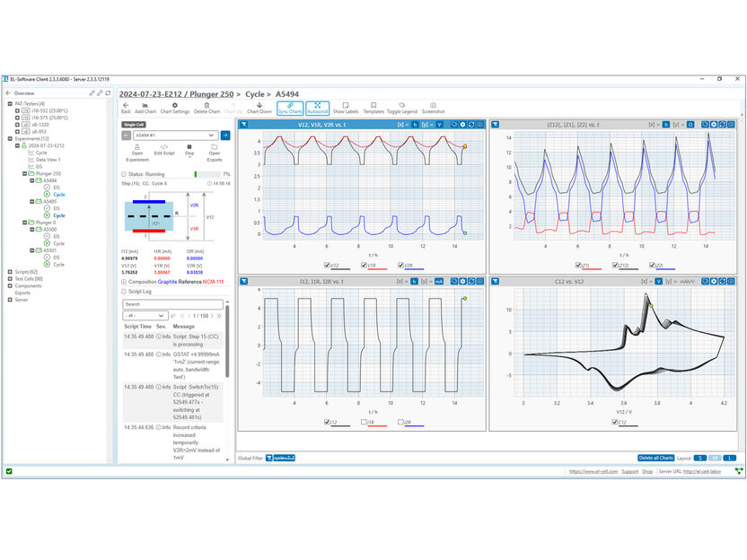Open settings gear of C12 vs. V12 chart
The height and width of the screenshot is (560, 747).
tap(714, 282)
